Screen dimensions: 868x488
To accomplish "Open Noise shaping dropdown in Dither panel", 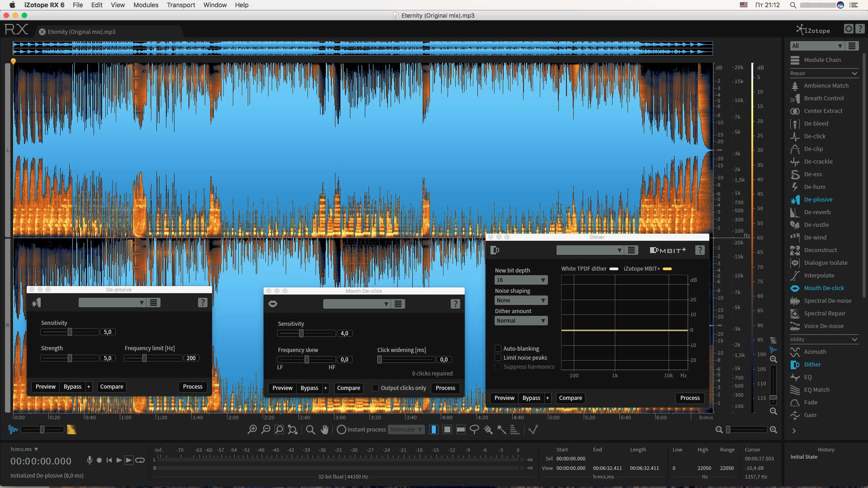I will [519, 300].
